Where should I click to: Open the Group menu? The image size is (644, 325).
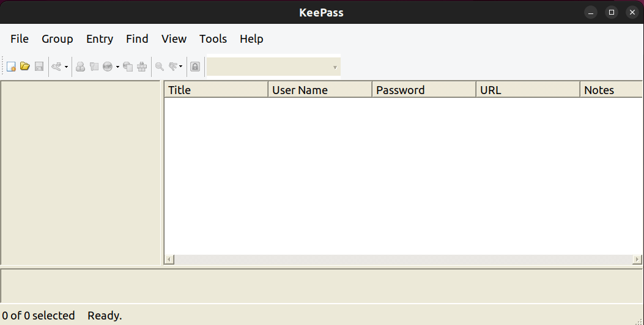click(57, 38)
